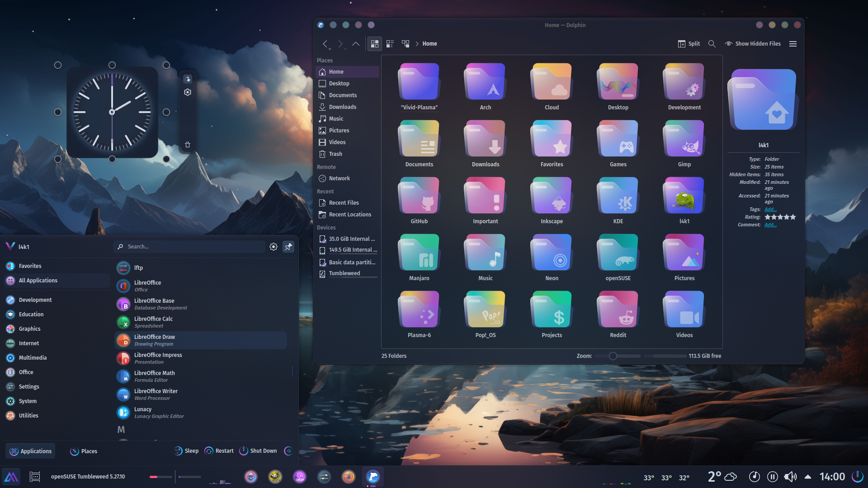868x488 pixels.
Task: Select the Projects folder icon
Action: click(x=552, y=310)
